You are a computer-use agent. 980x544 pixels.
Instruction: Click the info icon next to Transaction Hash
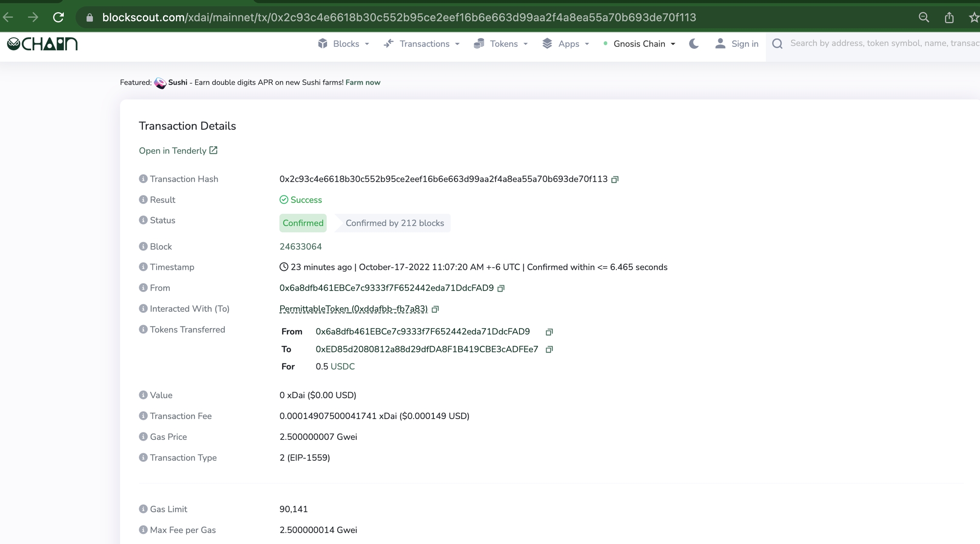tap(143, 179)
